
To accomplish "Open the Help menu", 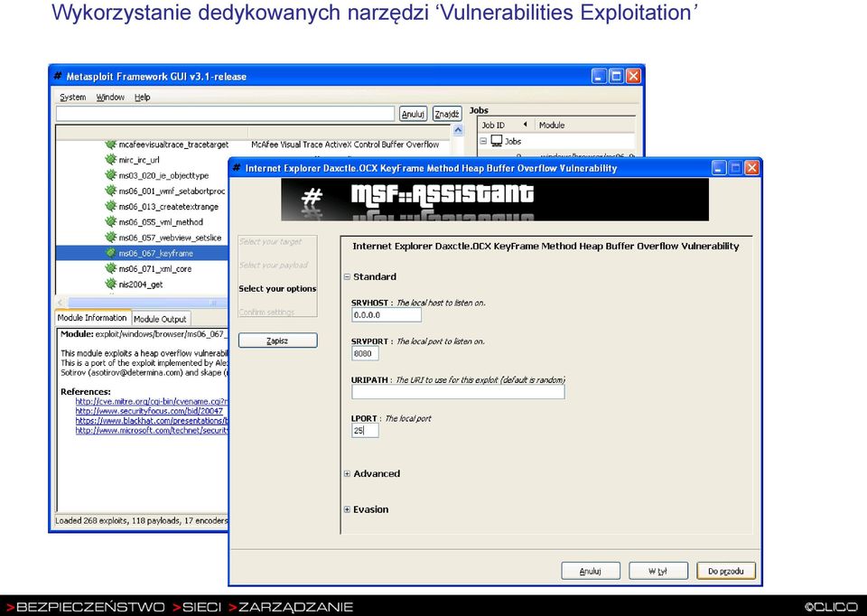I will [142, 98].
